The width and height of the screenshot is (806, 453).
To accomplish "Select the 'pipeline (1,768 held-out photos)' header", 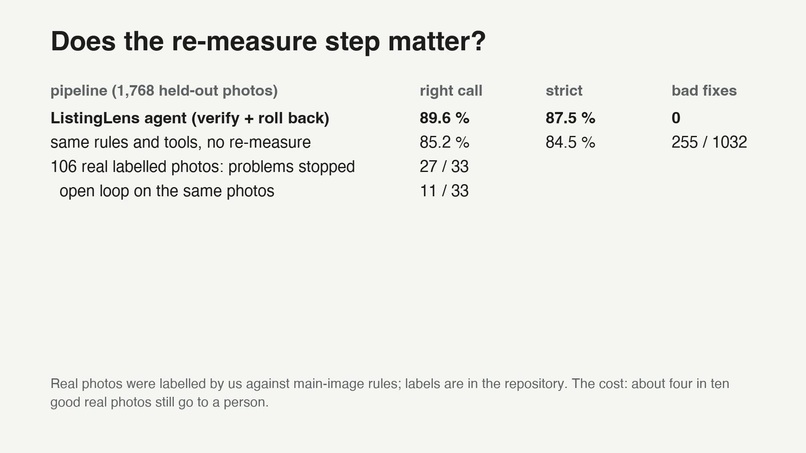I will (x=164, y=91).
